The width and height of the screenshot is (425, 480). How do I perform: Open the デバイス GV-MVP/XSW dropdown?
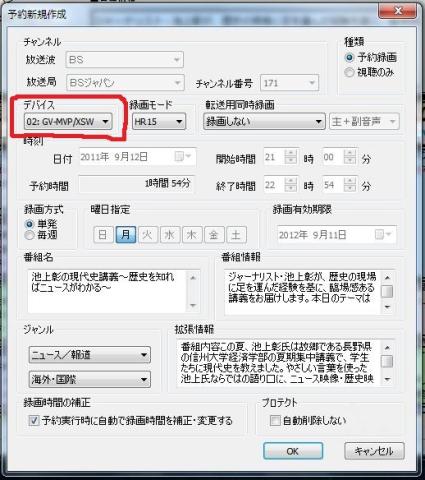pos(68,122)
